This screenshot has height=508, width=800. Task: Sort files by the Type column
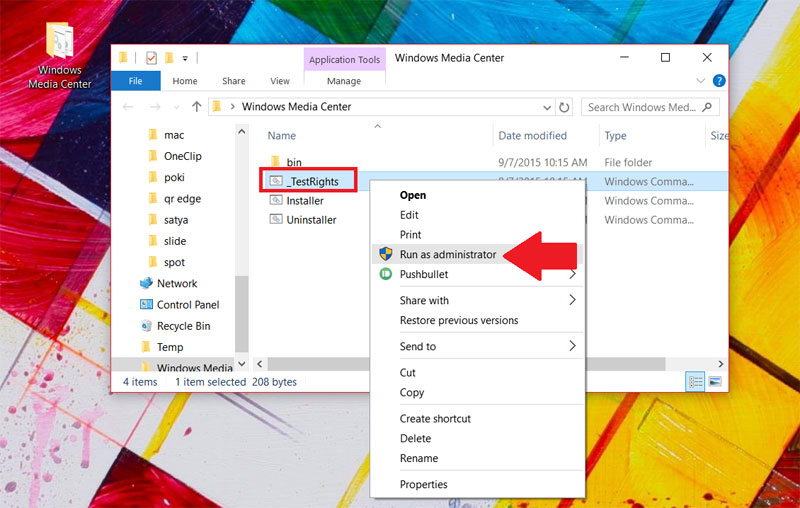615,135
